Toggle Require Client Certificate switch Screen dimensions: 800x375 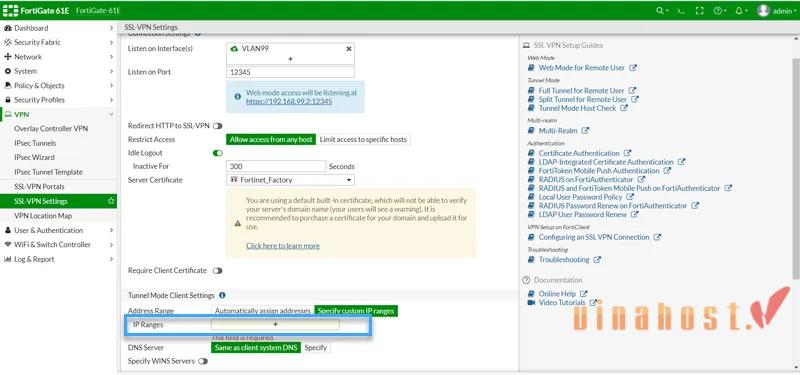(217, 271)
